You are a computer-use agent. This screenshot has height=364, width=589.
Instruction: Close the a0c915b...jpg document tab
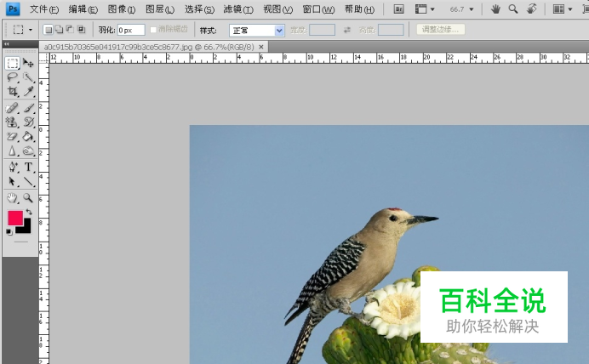click(x=261, y=47)
